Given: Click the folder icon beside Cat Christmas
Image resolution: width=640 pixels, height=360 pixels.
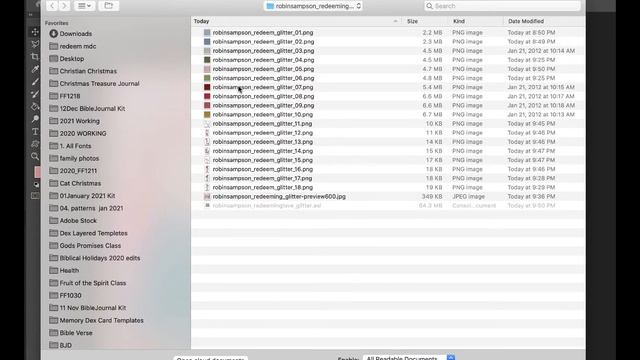Looking at the screenshot, I should (53, 183).
